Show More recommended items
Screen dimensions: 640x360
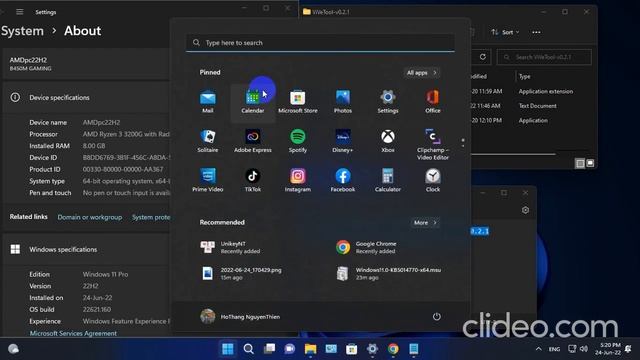425,222
